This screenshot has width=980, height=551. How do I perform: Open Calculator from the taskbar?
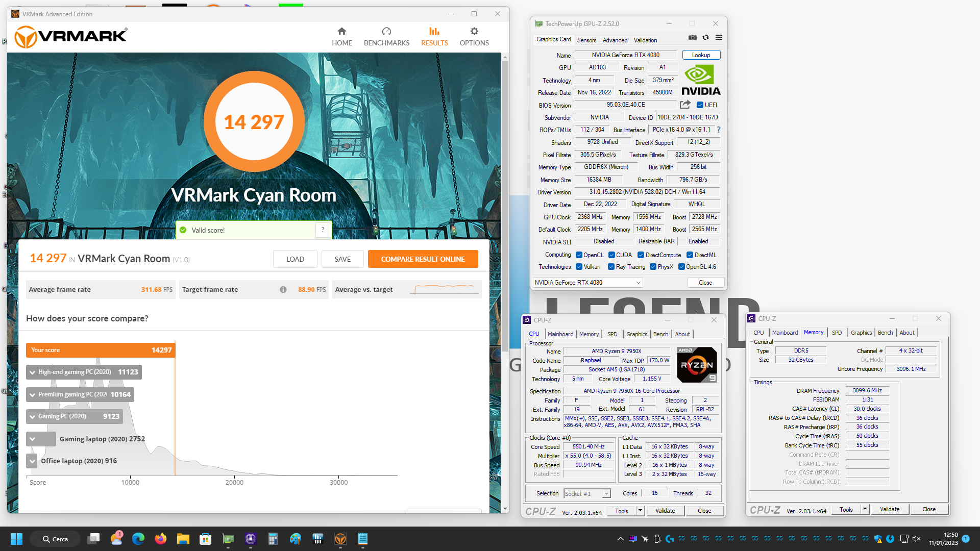[273, 539]
